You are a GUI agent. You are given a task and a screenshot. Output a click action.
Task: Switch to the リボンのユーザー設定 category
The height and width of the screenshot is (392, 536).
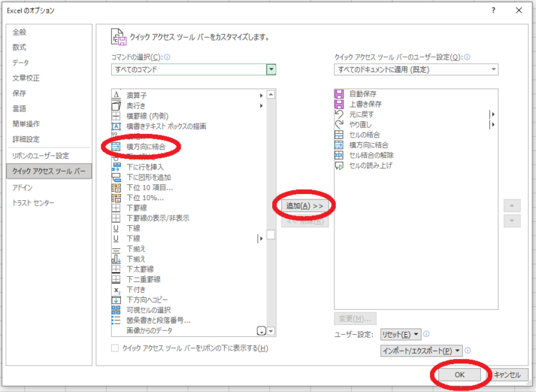pyautogui.click(x=40, y=155)
